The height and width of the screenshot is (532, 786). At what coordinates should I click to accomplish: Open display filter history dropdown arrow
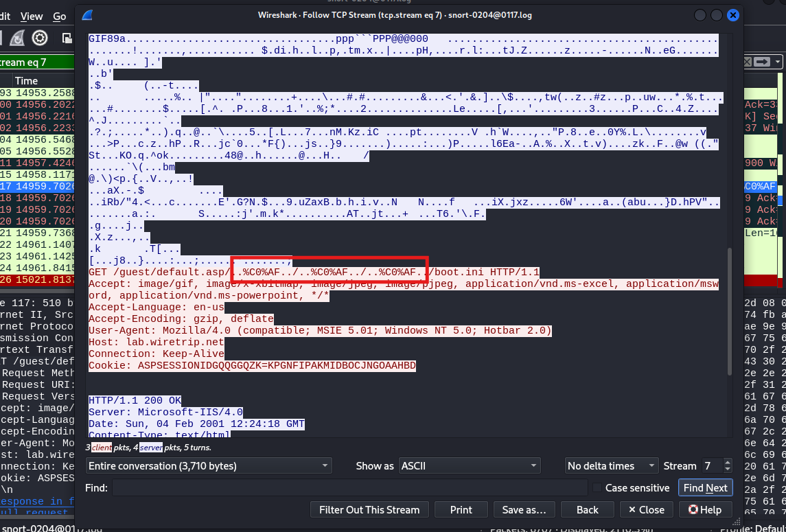coord(778,62)
